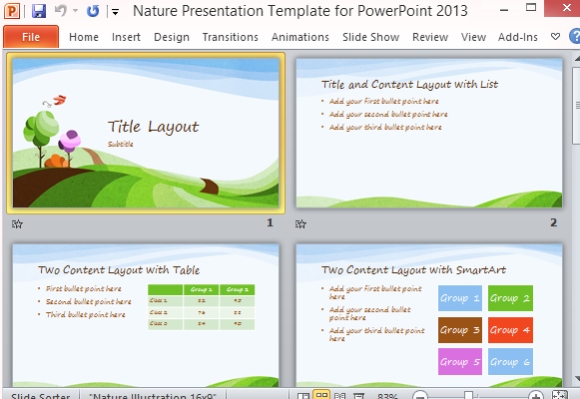
Task: Open the Customize Quick Access Toolbar dropdown
Action: [115, 12]
